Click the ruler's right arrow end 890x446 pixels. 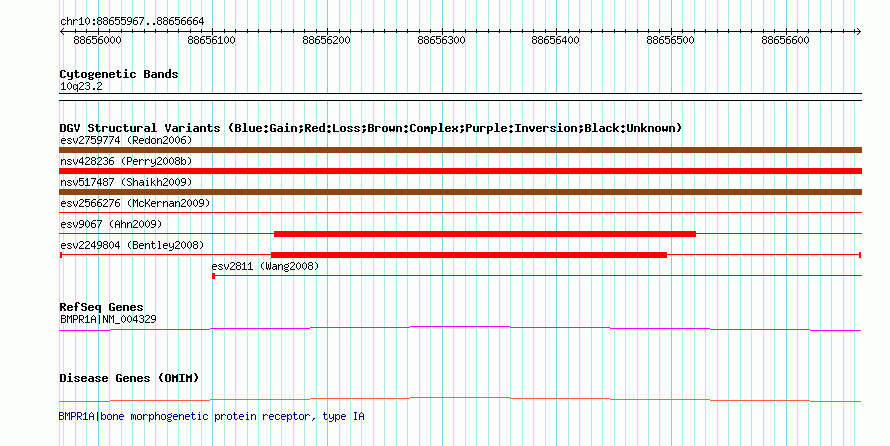point(859,32)
